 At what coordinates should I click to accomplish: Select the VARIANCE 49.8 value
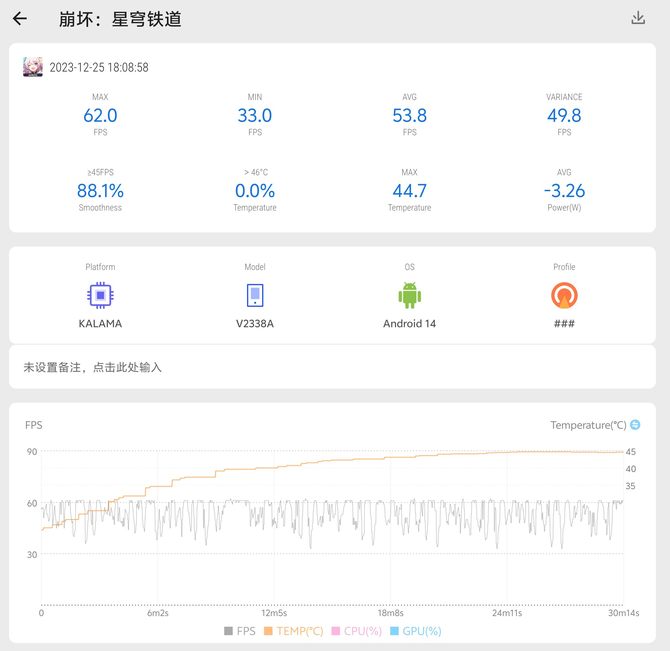[564, 115]
